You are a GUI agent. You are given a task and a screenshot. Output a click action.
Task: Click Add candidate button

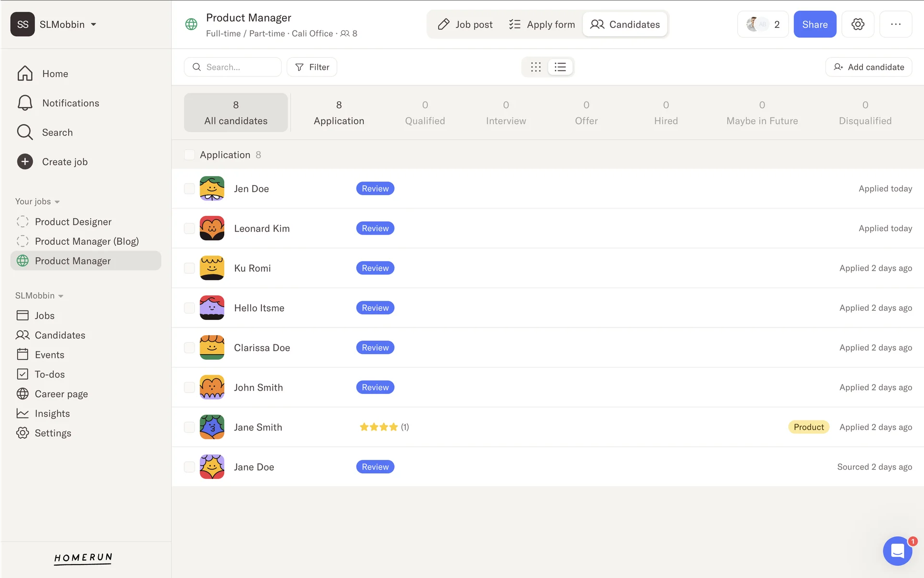point(868,67)
